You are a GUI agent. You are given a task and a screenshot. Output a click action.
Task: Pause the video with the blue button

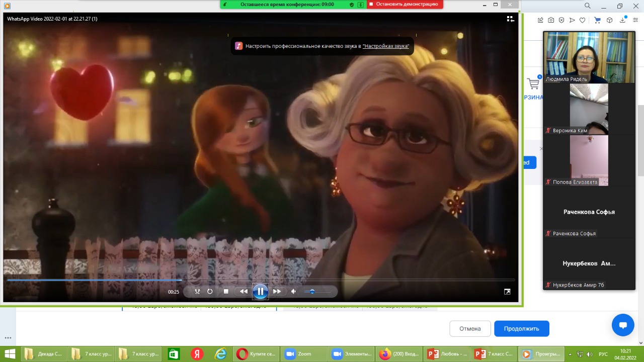(260, 291)
